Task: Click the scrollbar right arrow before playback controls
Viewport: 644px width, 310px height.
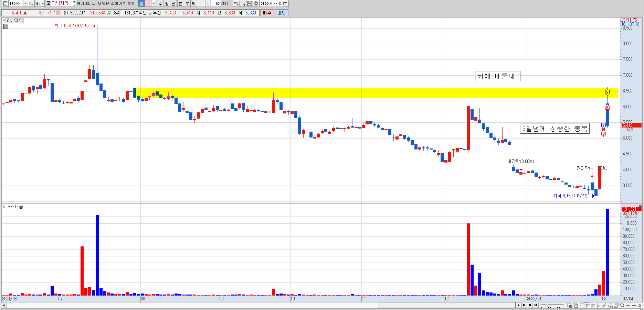Action: coord(518,305)
